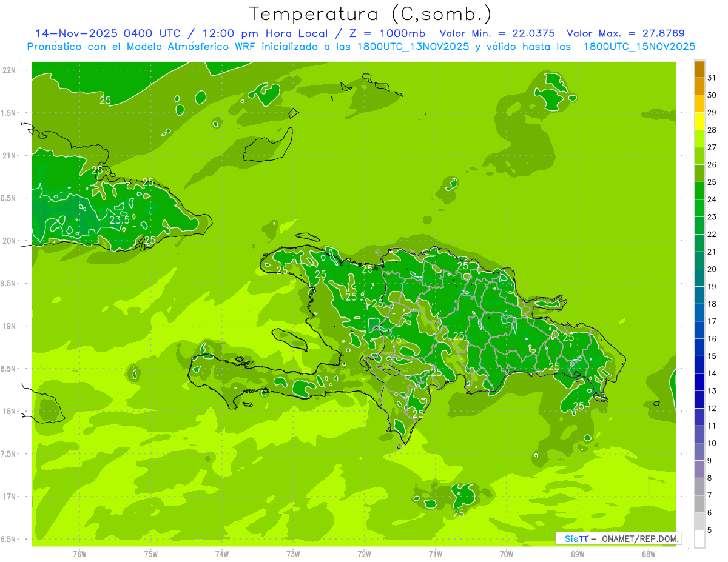Click the '72W' longitude label
728x562 pixels.
point(364,554)
